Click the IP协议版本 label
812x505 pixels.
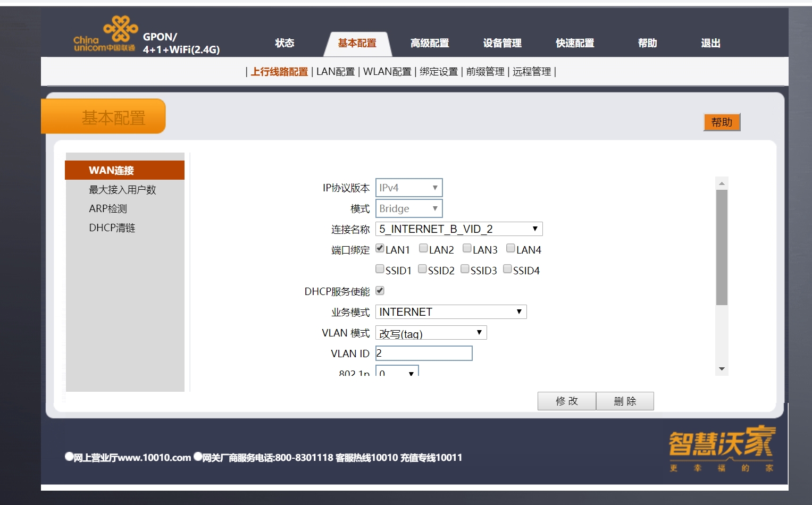346,188
